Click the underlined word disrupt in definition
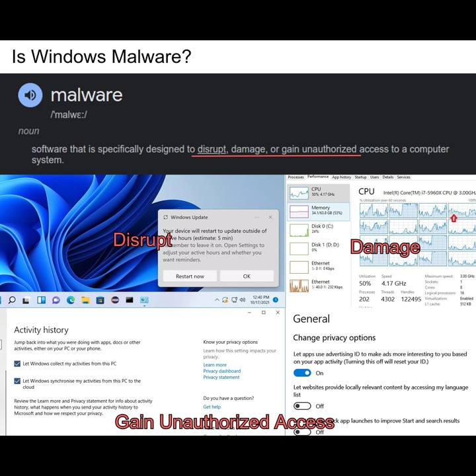 coord(212,149)
